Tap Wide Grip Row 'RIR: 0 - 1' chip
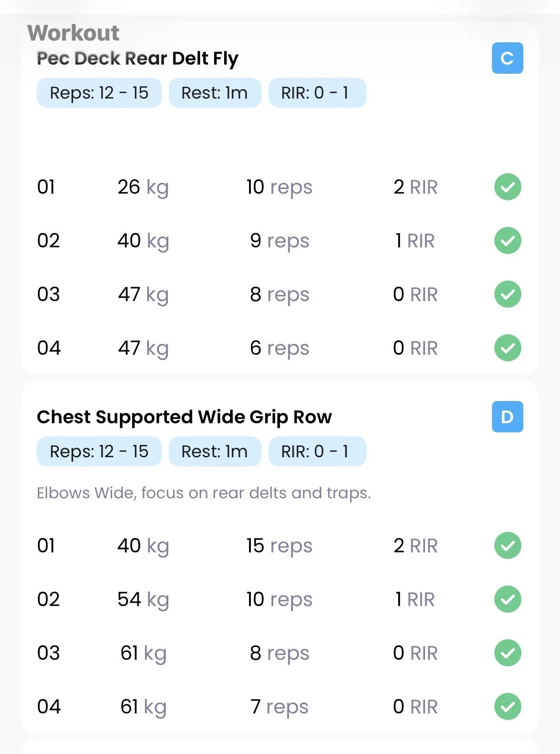 click(x=317, y=452)
